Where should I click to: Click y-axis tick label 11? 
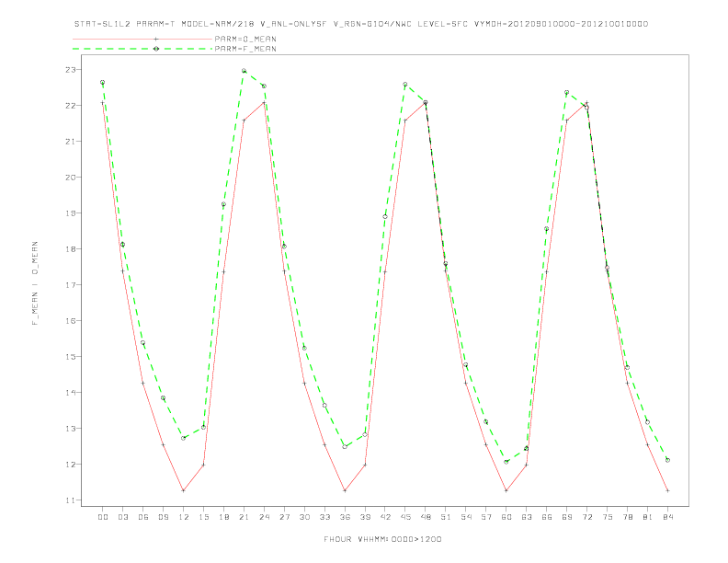[x=70, y=500]
